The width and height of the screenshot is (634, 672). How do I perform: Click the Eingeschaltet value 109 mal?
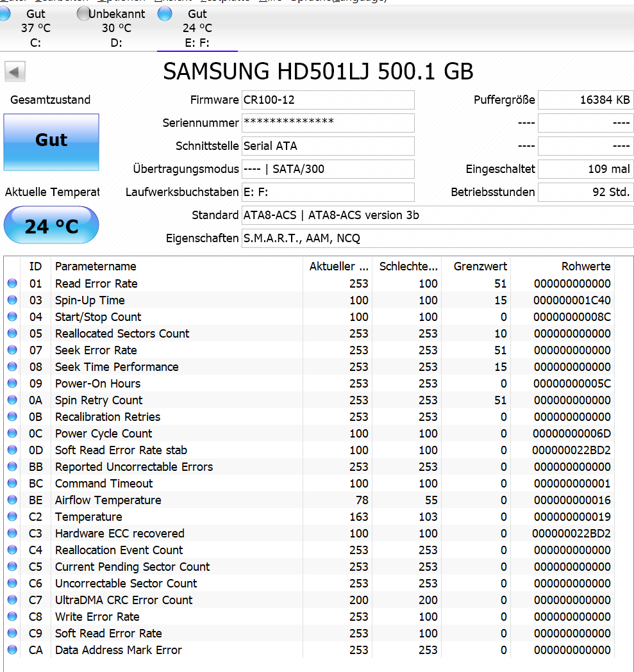tap(585, 169)
